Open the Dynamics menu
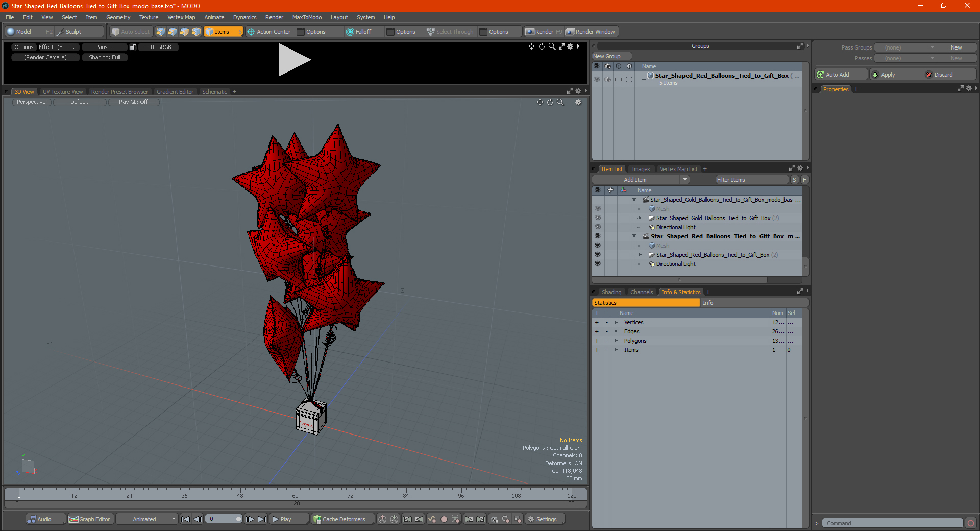This screenshot has width=980, height=531. pyautogui.click(x=244, y=17)
